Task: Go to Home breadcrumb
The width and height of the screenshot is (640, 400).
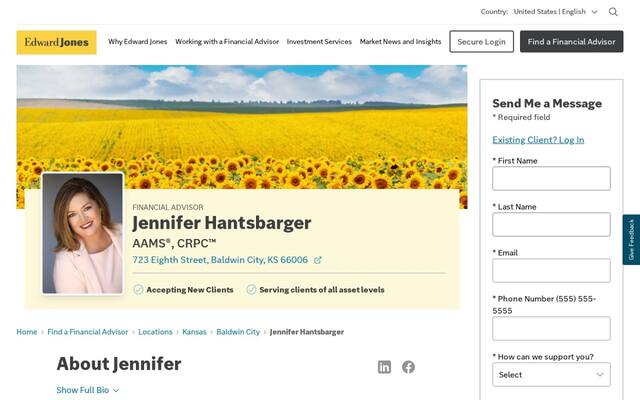Action: [x=27, y=332]
